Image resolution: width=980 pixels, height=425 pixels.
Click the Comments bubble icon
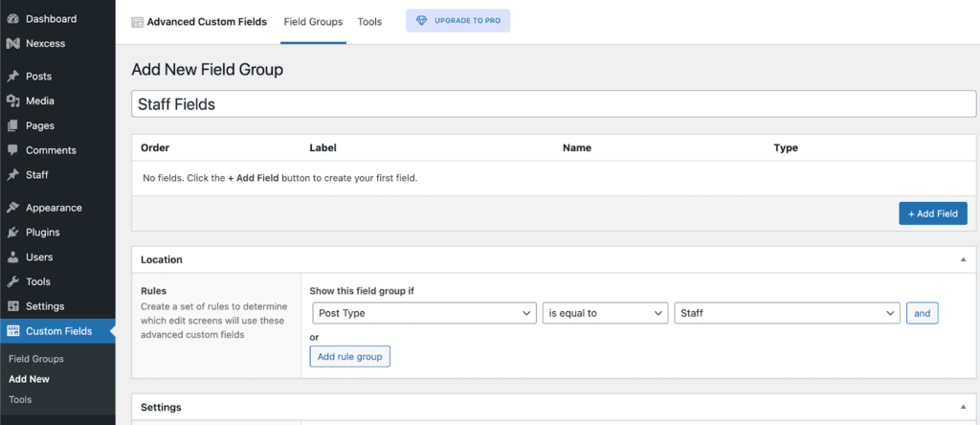[12, 150]
